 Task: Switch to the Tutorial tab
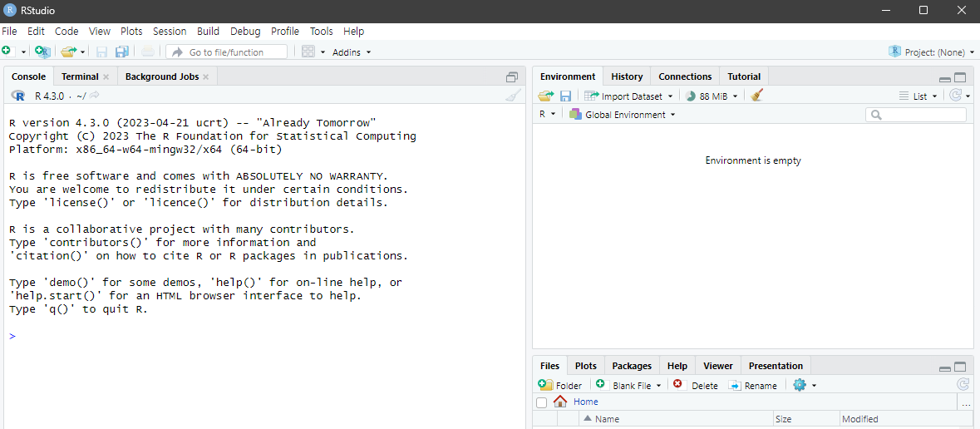744,76
